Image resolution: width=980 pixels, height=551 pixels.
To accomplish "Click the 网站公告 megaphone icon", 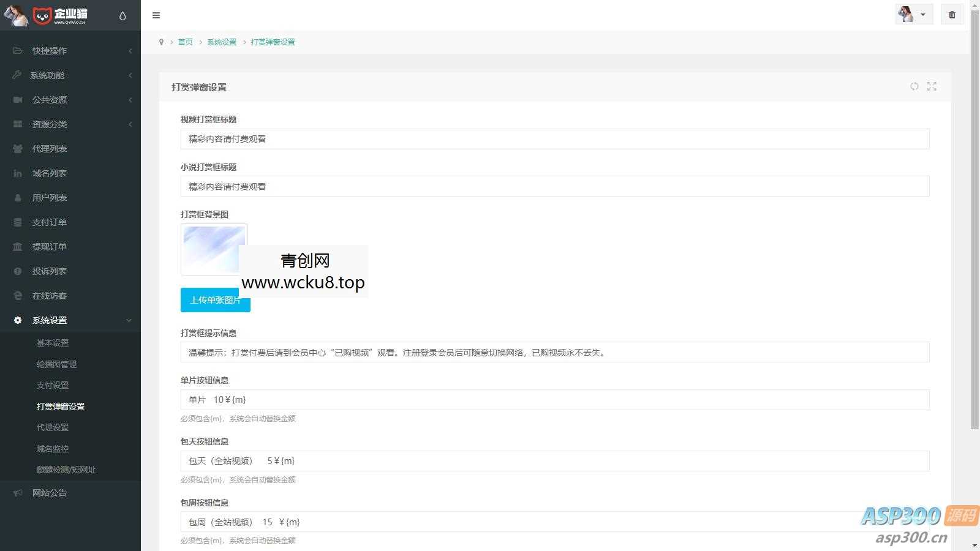I will coord(17,493).
